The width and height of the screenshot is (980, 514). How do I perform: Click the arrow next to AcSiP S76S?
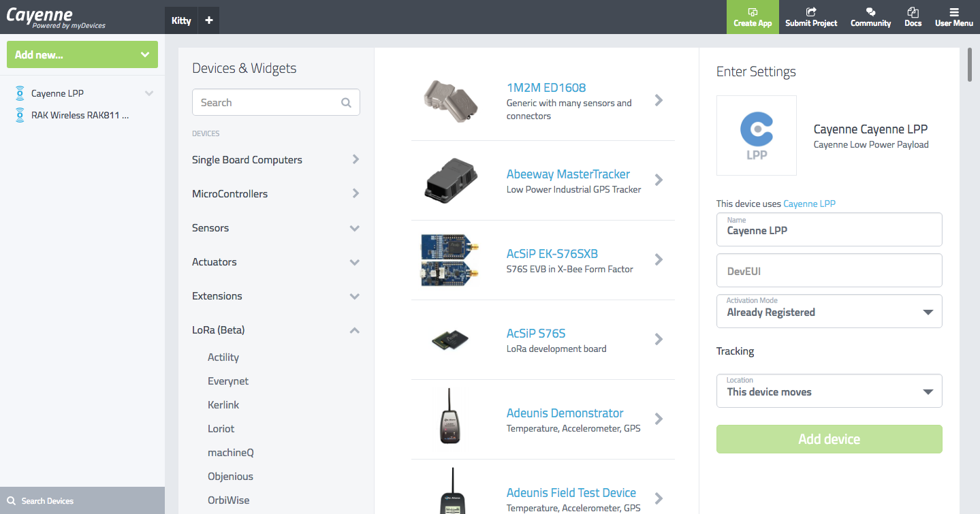pos(659,339)
